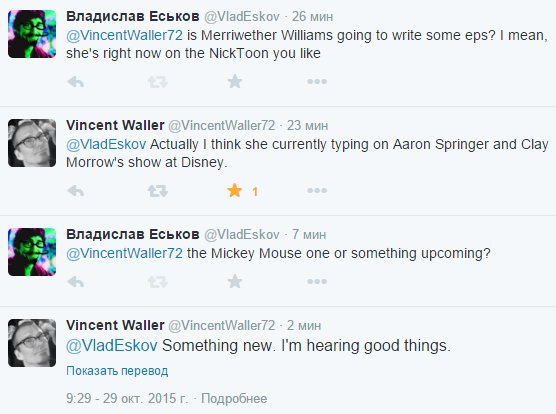The height and width of the screenshot is (414, 556).
Task: Unfavorite the orange-starred Disney show tweet
Action: tap(235, 191)
